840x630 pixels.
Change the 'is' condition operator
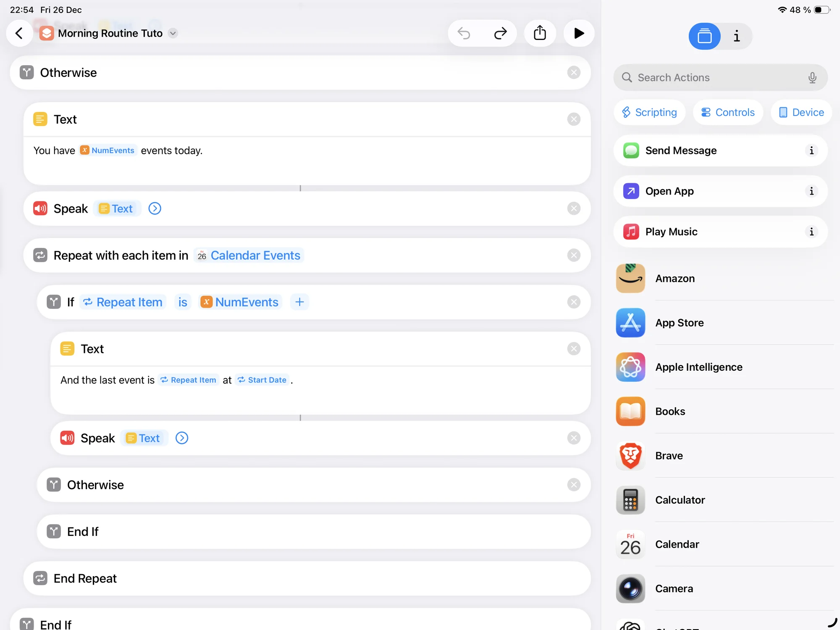(x=182, y=302)
